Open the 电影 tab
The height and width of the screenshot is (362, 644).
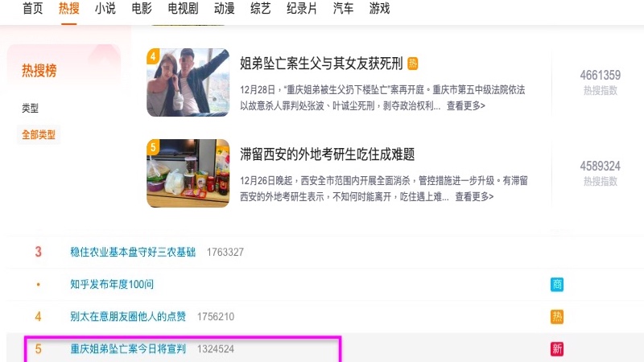142,8
